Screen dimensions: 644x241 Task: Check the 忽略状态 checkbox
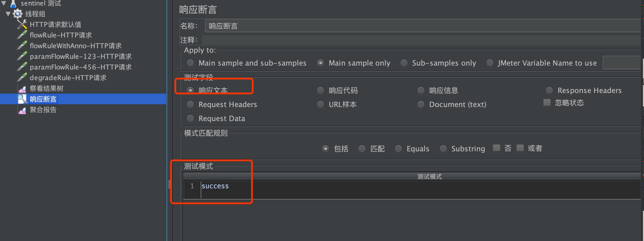pyautogui.click(x=547, y=103)
